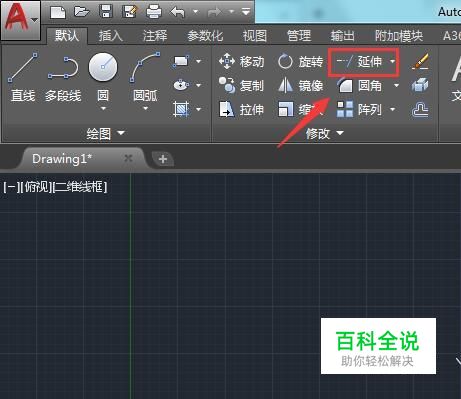Click the 镜像 mirror tool
The height and width of the screenshot is (399, 461).
click(x=300, y=86)
